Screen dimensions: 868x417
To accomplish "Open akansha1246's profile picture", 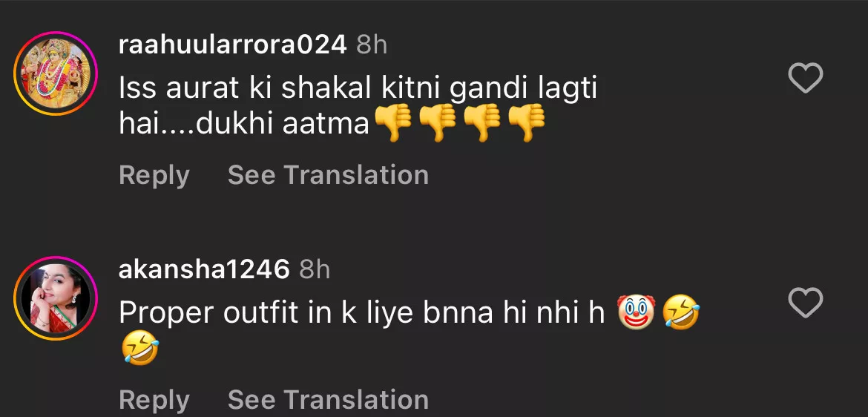I will point(56,298).
